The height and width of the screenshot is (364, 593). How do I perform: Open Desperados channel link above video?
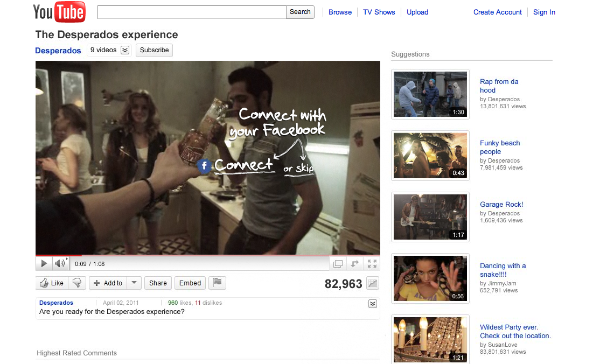pos(58,51)
